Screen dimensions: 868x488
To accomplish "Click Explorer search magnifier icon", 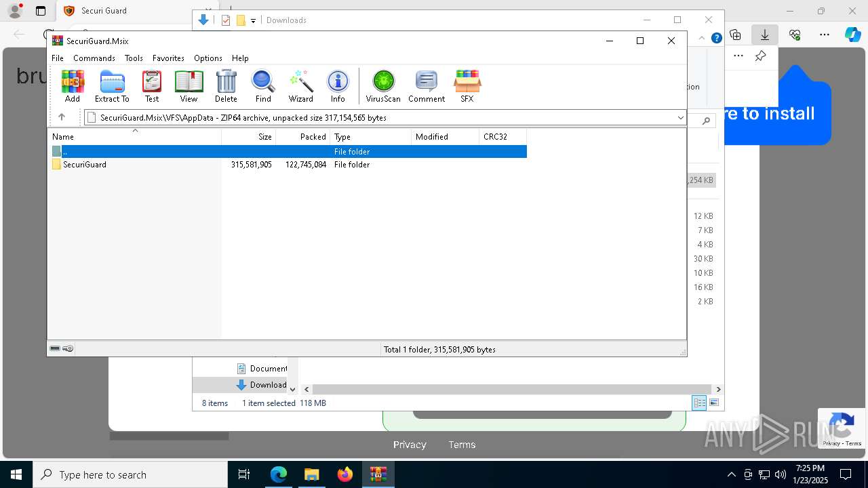I will 706,121.
